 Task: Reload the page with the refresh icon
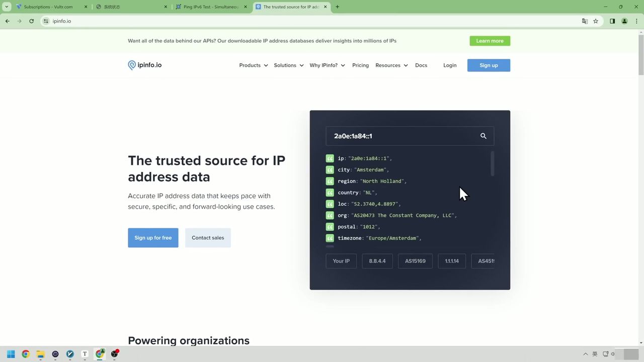[x=31, y=21]
